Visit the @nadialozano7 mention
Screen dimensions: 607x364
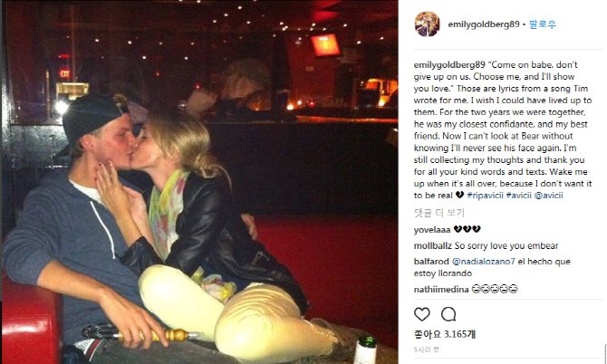(484, 262)
